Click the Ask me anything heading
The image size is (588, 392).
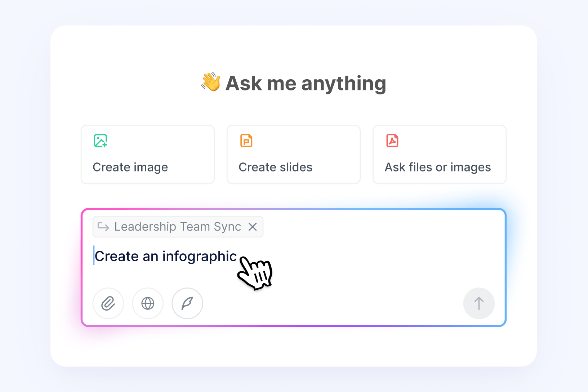[305, 83]
